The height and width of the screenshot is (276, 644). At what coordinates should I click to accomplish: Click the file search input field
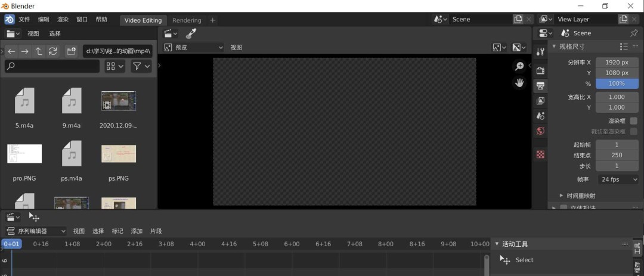(x=52, y=66)
